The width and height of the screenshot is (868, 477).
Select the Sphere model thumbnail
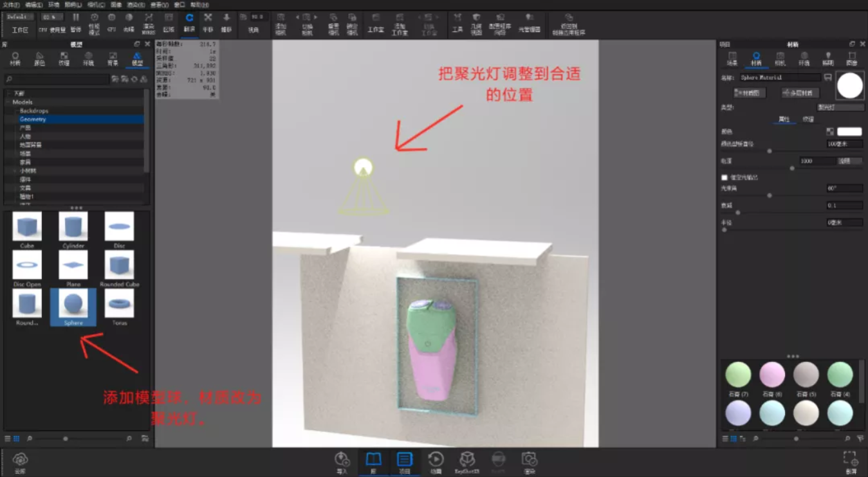[x=73, y=307]
